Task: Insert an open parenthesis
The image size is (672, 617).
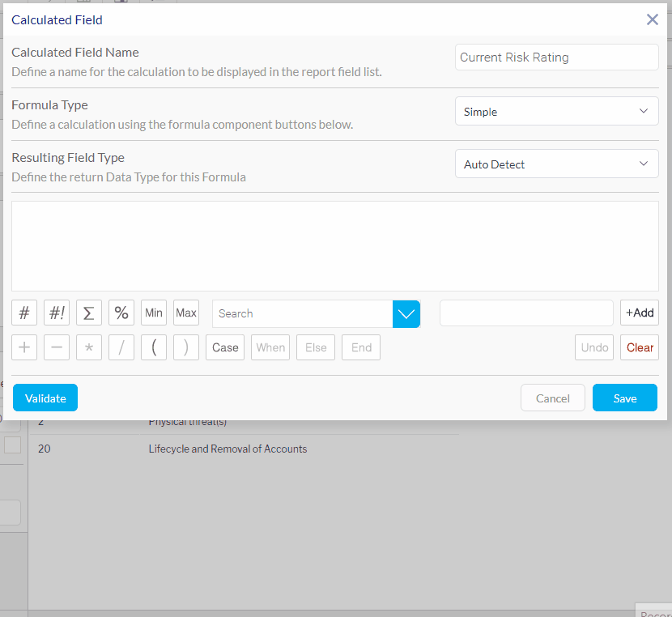Action: click(x=154, y=347)
